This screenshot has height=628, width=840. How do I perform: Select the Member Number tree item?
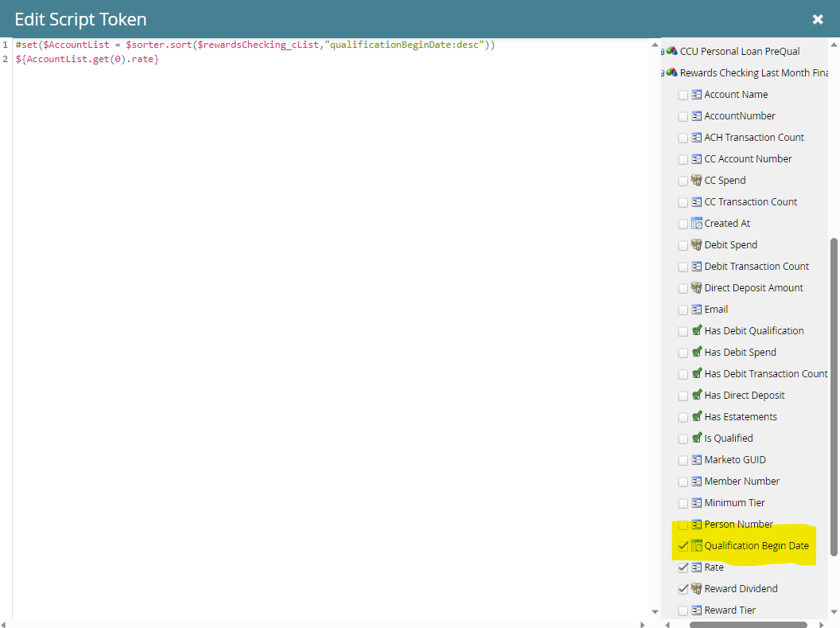pyautogui.click(x=741, y=482)
